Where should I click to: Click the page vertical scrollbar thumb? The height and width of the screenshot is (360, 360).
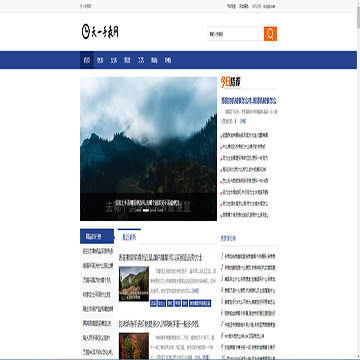pyautogui.click(x=358, y=18)
